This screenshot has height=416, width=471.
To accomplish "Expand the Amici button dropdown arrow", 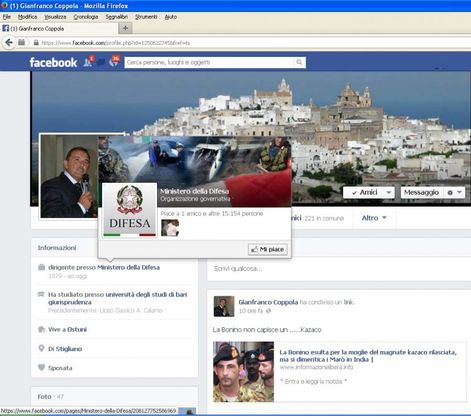I will click(388, 192).
